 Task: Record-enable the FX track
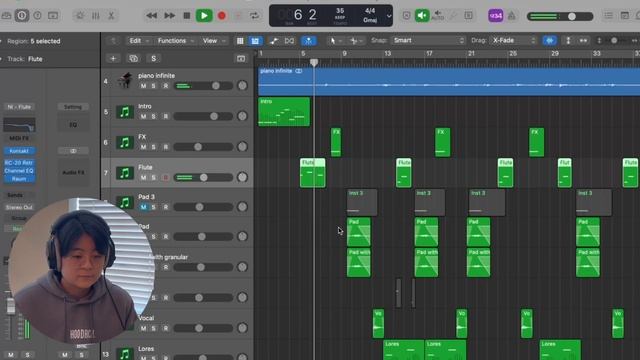165,147
